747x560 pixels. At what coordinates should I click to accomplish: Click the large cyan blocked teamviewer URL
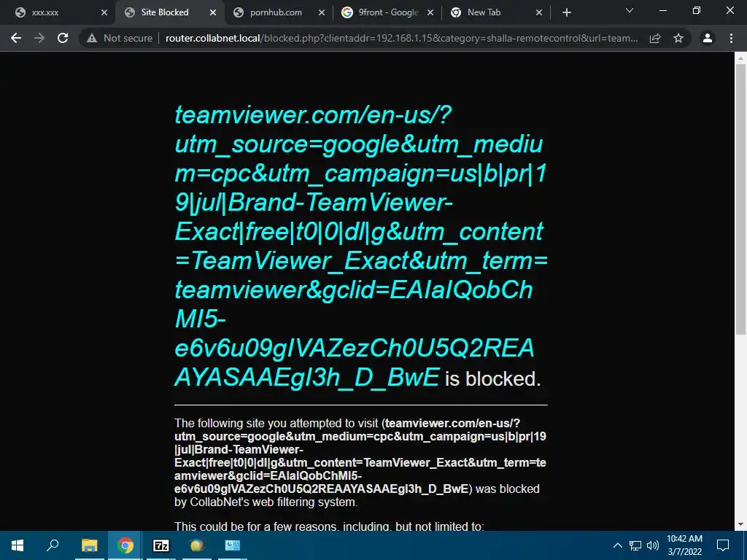360,246
